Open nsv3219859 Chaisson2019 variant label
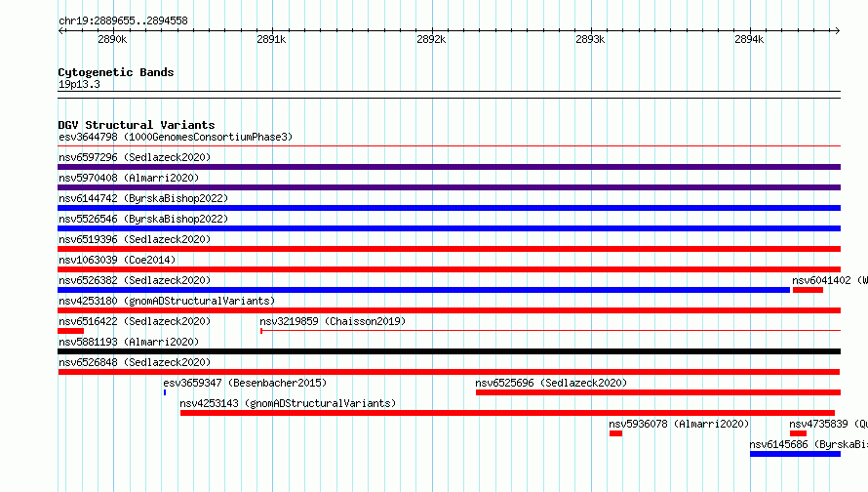 (x=333, y=321)
